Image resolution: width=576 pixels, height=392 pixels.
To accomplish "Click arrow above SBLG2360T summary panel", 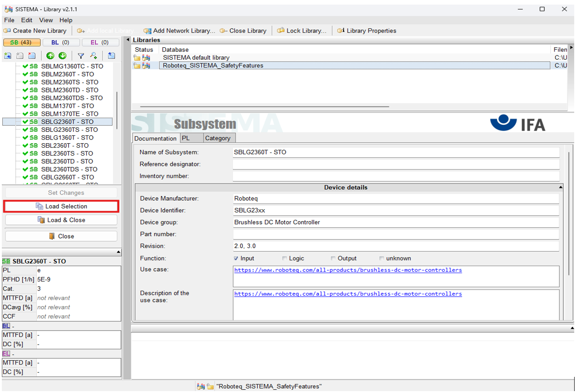I will pos(119,252).
